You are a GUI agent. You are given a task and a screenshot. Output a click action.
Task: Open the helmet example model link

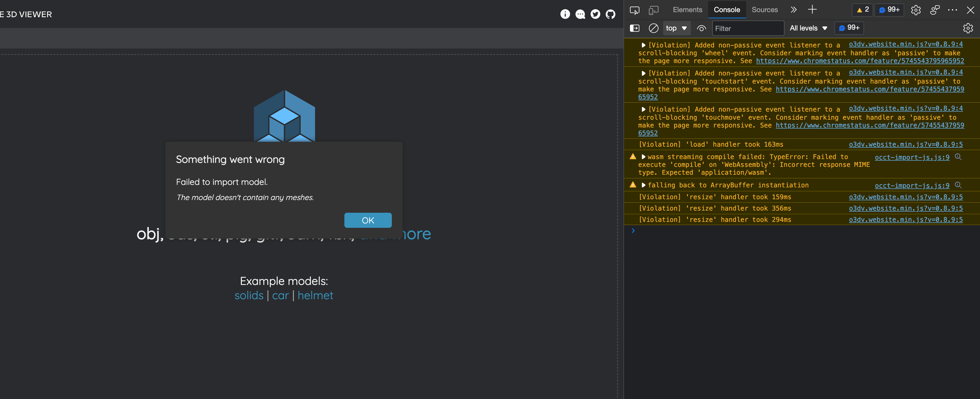(315, 295)
